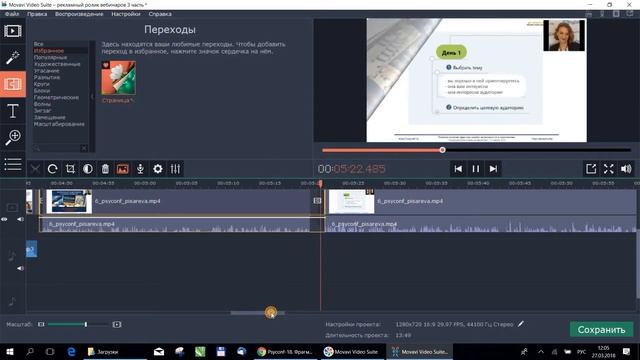Select the Страница transition thumbnail

(x=118, y=78)
